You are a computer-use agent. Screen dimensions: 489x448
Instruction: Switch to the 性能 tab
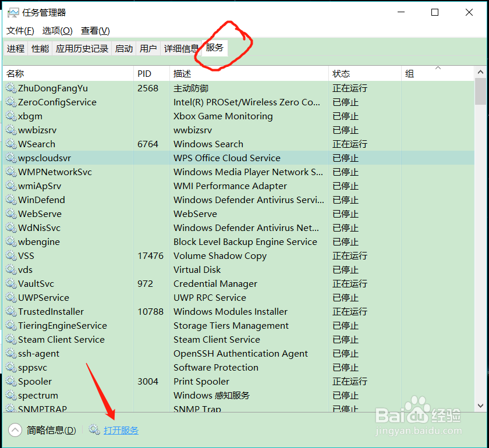pyautogui.click(x=40, y=48)
